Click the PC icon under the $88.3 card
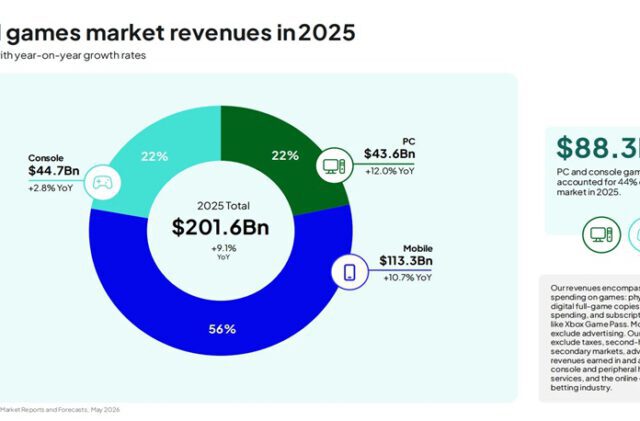This screenshot has width=640, height=421. [601, 235]
